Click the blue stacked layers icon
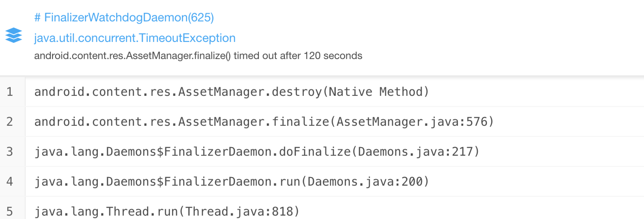644x219 pixels. (x=14, y=35)
